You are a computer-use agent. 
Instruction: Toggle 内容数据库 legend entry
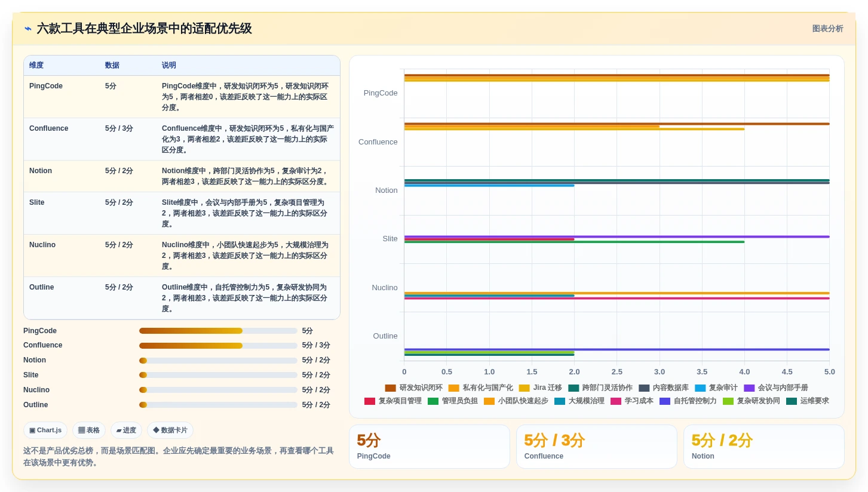click(x=664, y=388)
